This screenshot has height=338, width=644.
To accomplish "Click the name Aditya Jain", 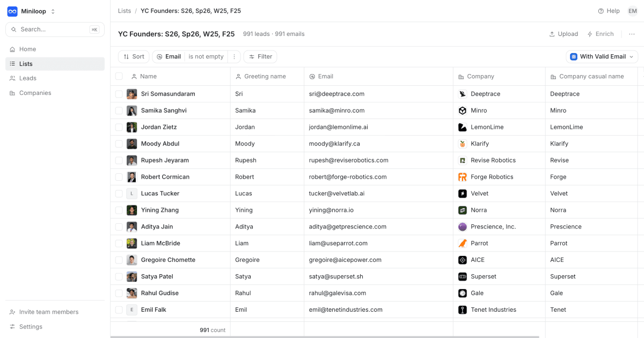I will coord(157,227).
